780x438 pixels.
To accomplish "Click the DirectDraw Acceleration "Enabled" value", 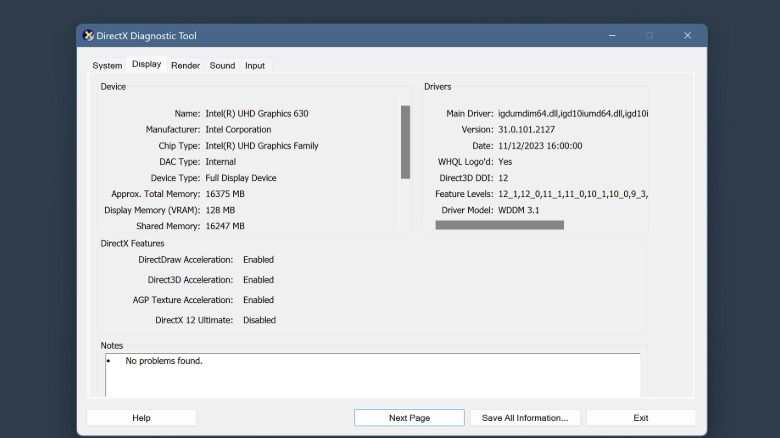I will 258,259.
